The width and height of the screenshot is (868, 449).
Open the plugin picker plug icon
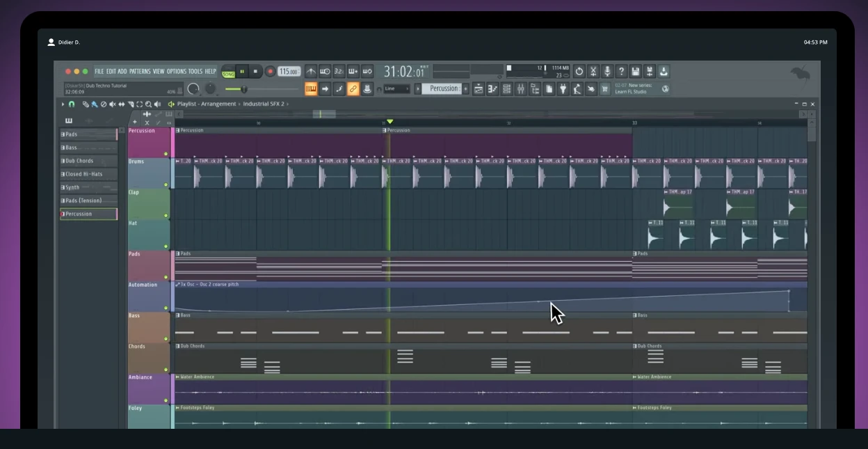pyautogui.click(x=563, y=88)
